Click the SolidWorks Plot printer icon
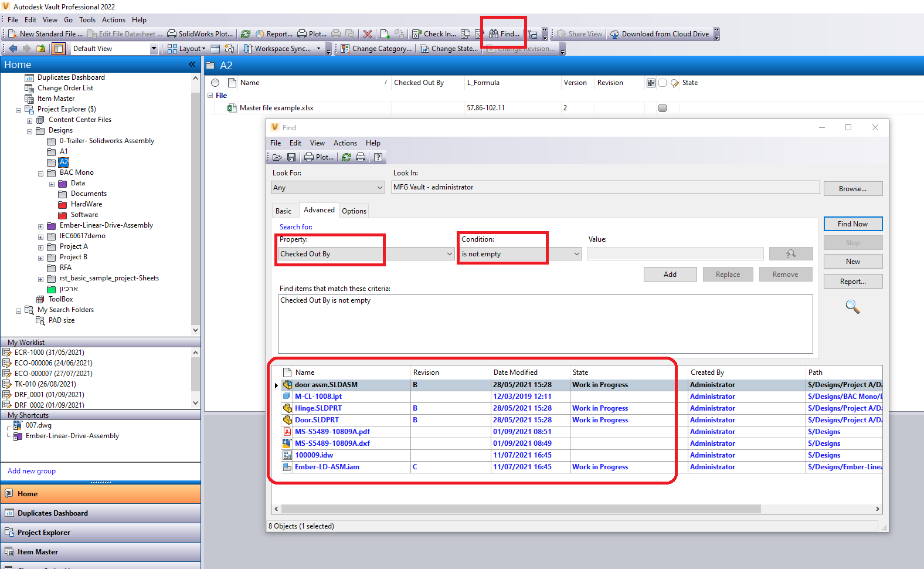 (172, 34)
